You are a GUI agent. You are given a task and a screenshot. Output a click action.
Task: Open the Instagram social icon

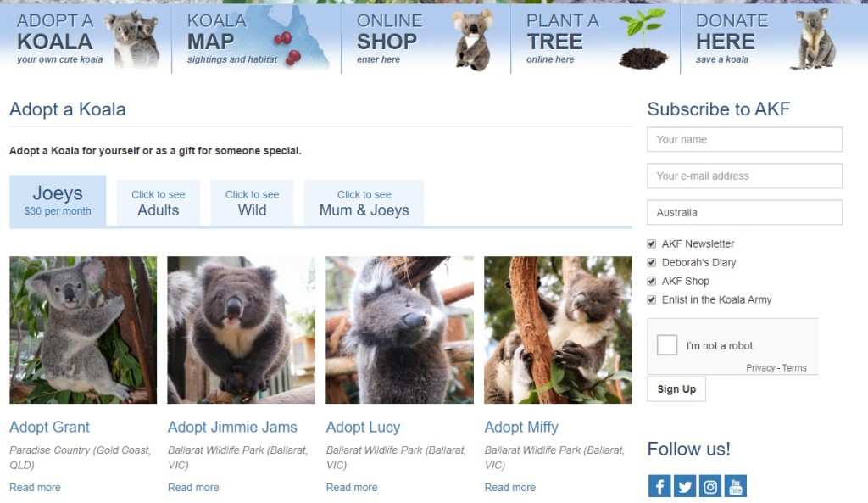[x=710, y=486]
